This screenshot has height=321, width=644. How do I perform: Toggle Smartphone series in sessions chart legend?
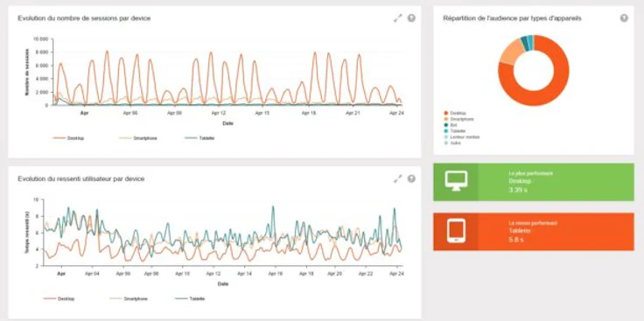click(138, 138)
